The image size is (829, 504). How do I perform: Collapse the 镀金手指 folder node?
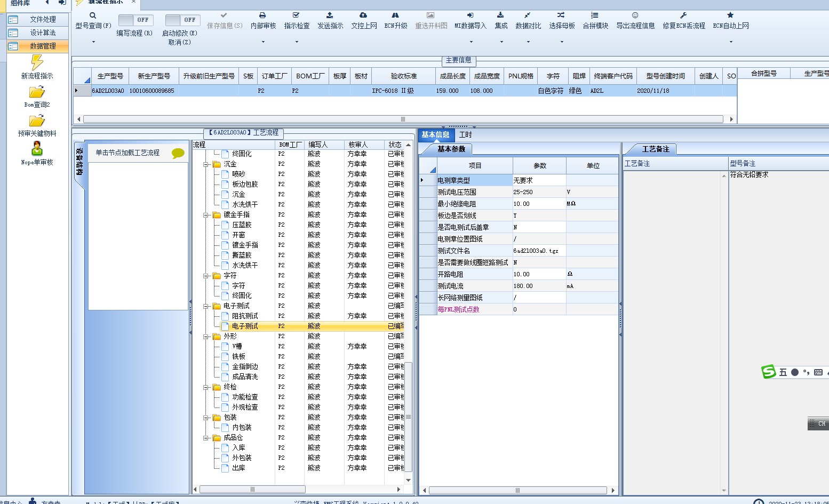(206, 215)
